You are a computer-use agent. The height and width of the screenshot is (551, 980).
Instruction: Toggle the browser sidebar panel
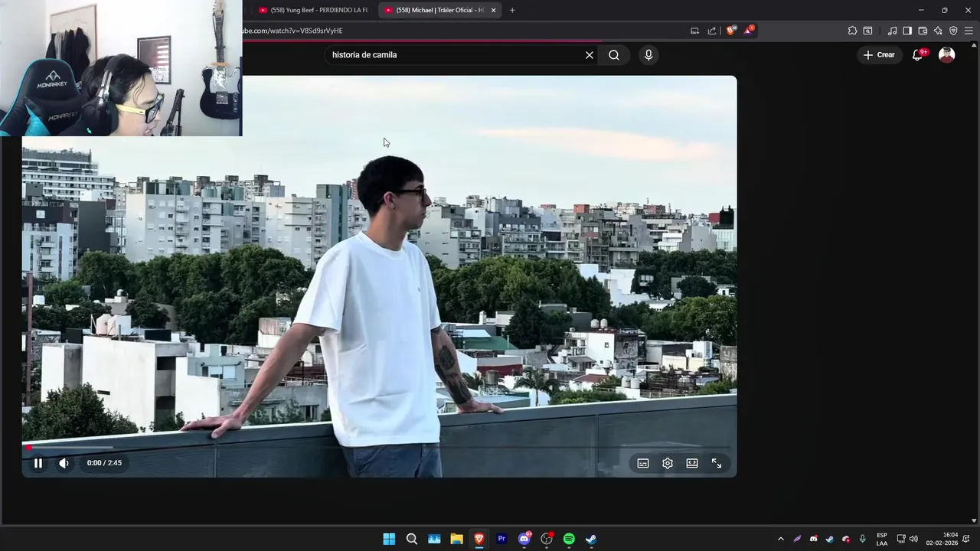coord(907,31)
